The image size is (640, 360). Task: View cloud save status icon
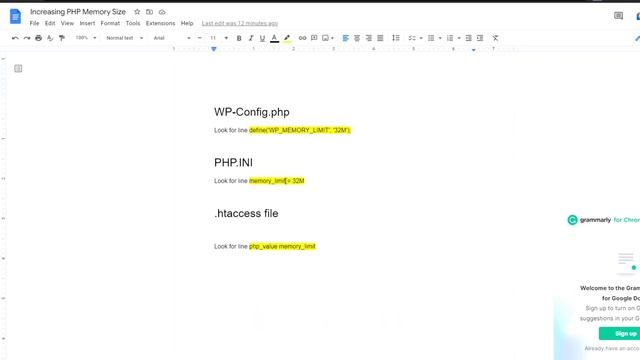[x=162, y=12]
